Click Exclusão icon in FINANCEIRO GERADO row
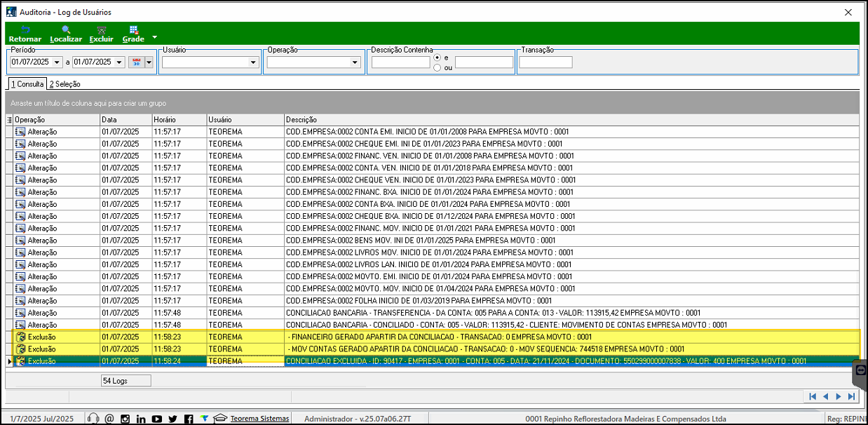 point(20,337)
